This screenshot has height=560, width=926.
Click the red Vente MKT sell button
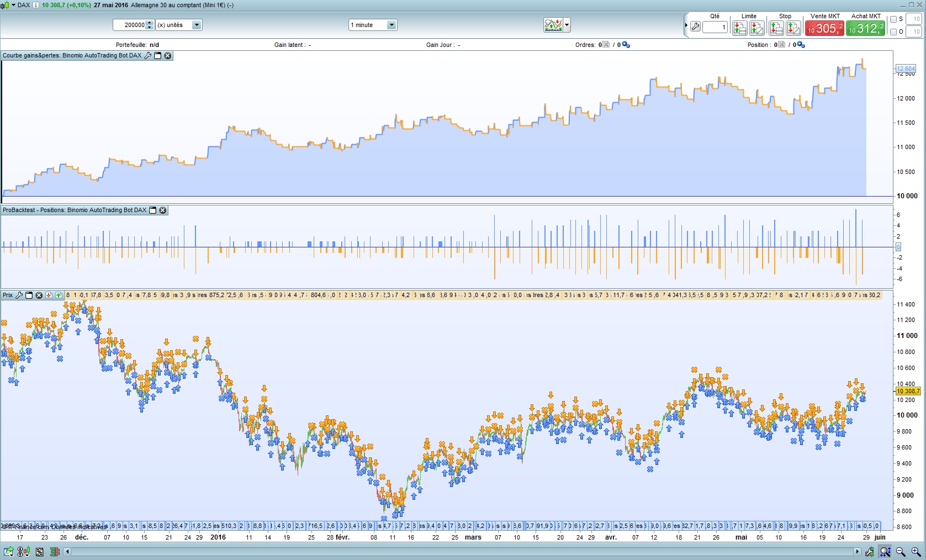tap(824, 28)
